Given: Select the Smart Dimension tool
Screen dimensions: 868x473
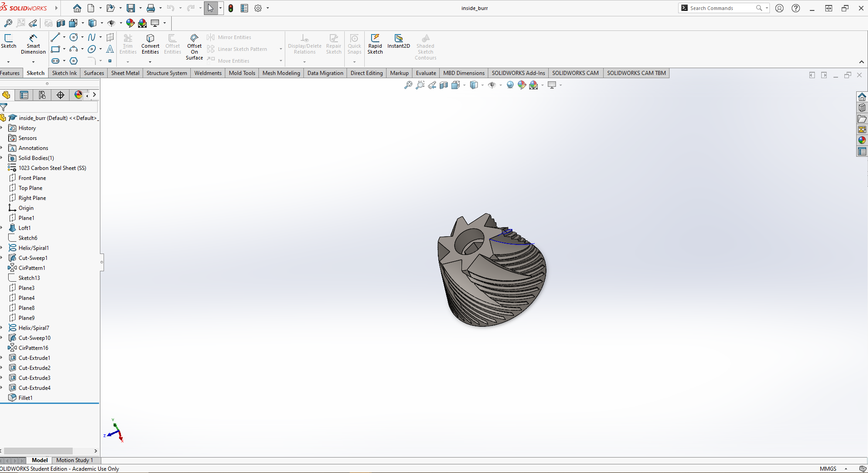Looking at the screenshot, I should [33, 44].
